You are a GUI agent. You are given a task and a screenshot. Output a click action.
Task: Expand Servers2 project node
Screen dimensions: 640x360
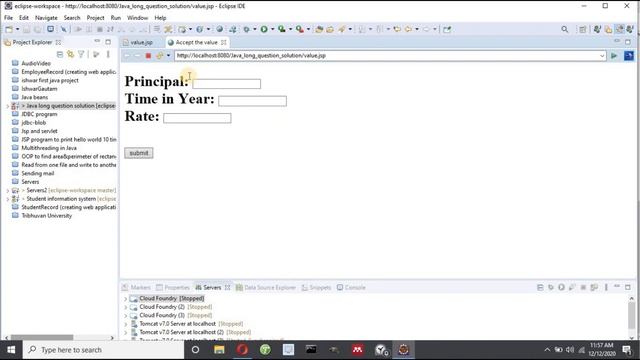pyautogui.click(x=7, y=191)
